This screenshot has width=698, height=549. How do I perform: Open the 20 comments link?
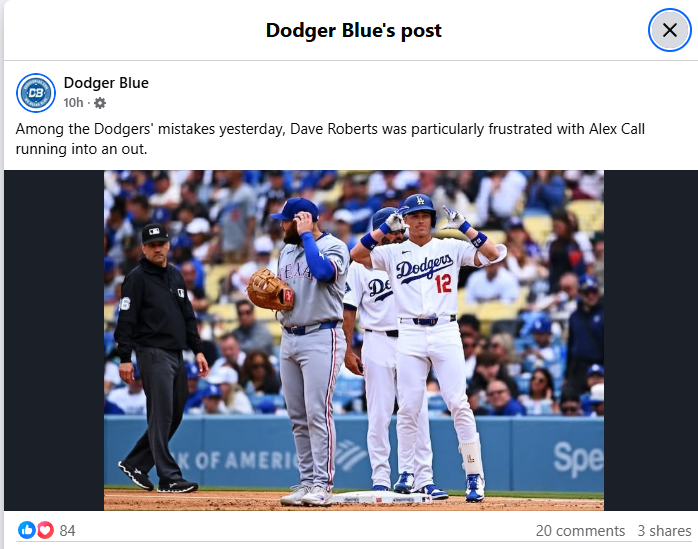[580, 531]
